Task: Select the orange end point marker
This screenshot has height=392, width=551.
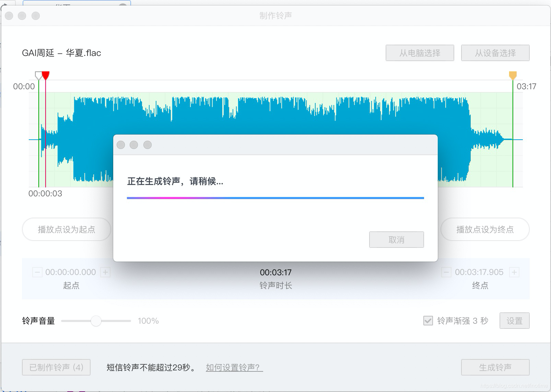Action: coord(513,76)
